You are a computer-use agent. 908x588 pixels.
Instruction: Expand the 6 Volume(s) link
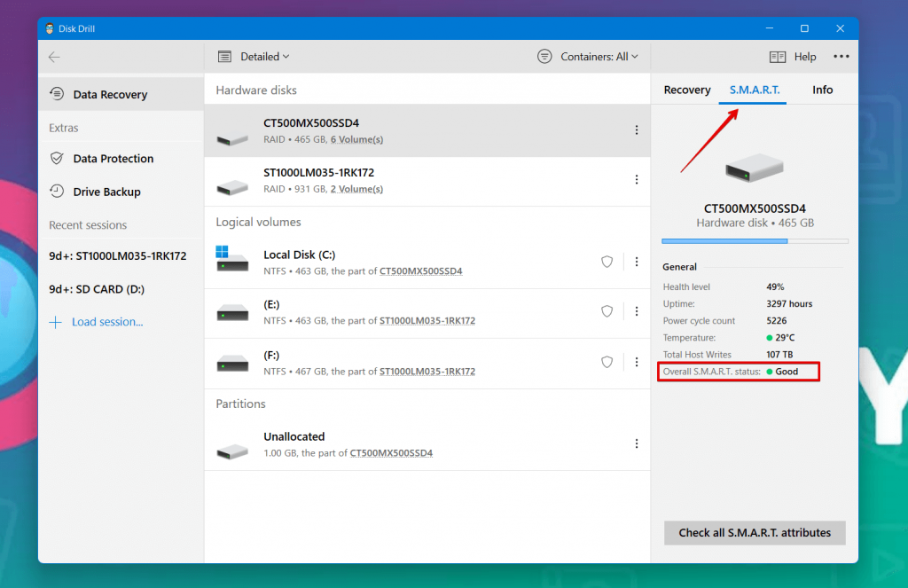pyautogui.click(x=356, y=140)
